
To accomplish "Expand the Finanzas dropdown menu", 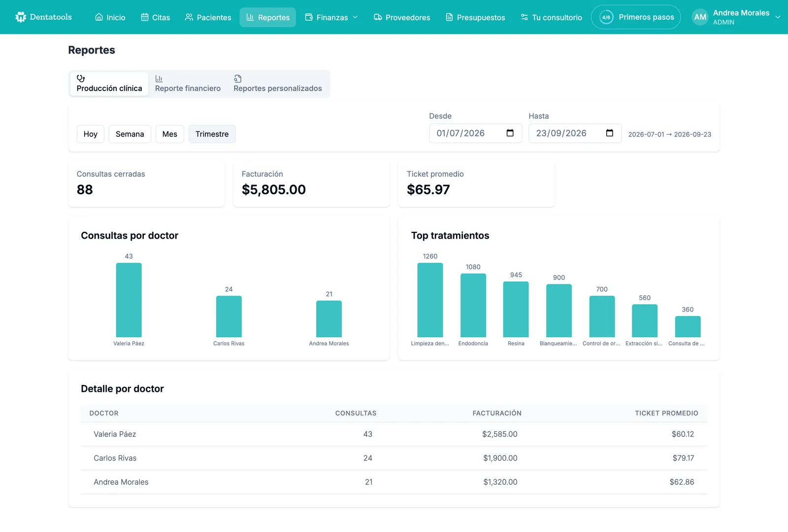I will pos(331,17).
